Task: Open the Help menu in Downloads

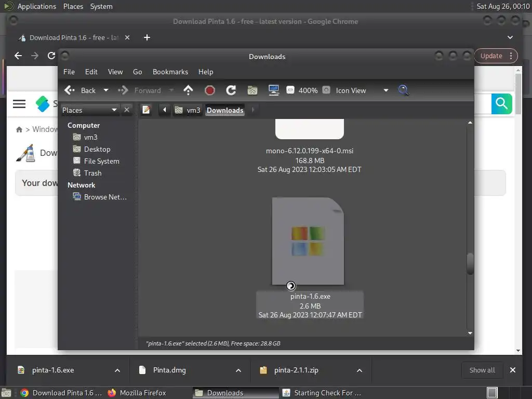Action: click(206, 72)
